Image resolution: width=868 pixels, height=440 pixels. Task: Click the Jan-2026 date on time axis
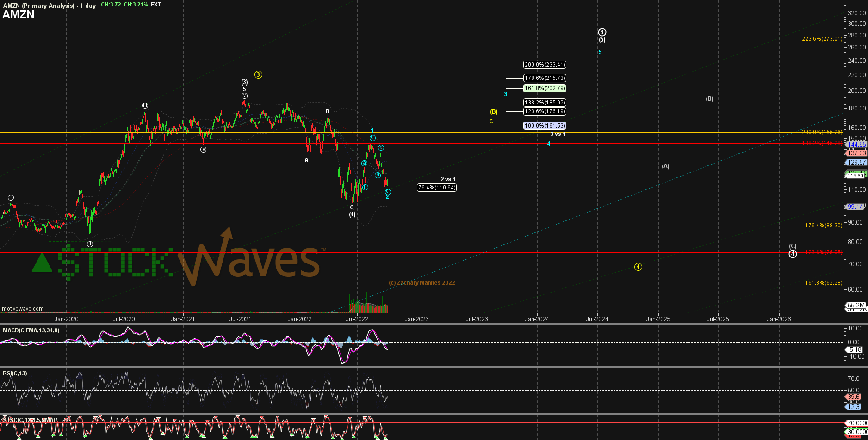tap(779, 319)
